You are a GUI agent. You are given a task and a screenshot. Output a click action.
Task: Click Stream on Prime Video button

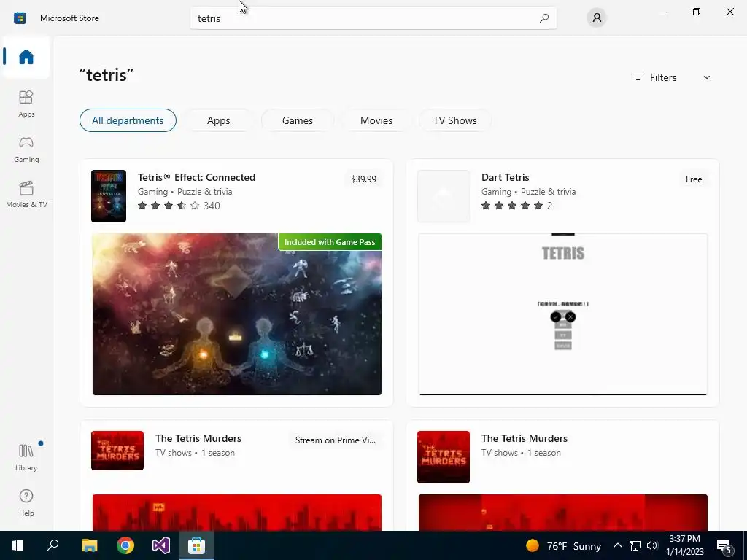(x=336, y=440)
